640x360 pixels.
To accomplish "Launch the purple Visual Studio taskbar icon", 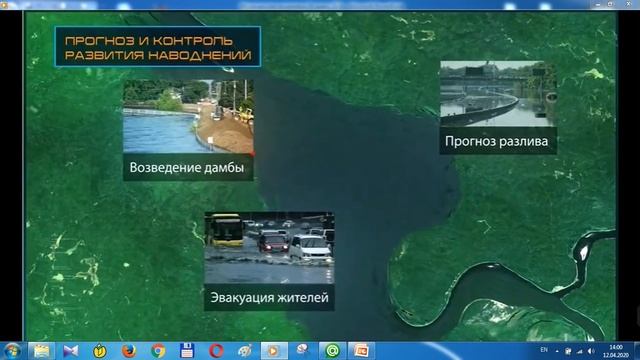I will (71, 351).
